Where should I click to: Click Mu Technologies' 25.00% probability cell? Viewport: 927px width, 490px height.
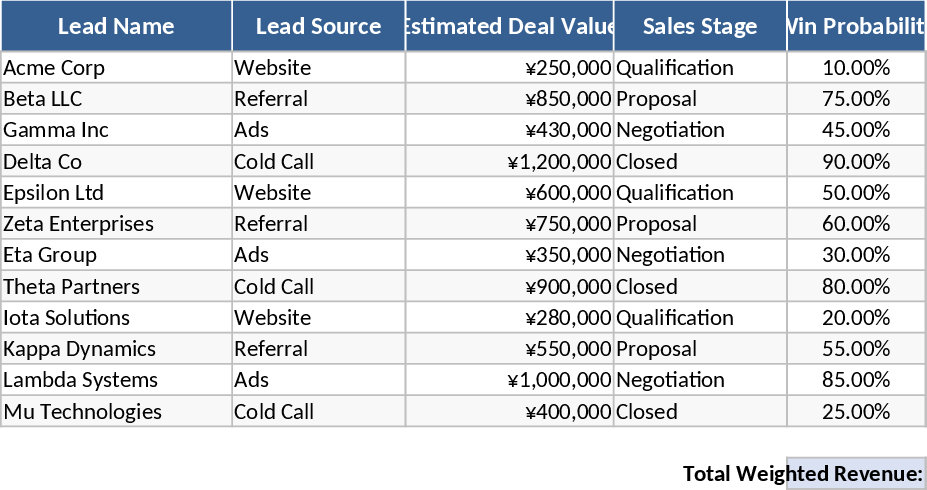coord(855,412)
